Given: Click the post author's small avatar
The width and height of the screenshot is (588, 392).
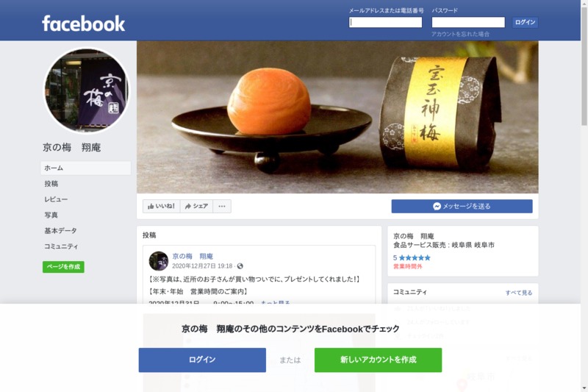Looking at the screenshot, I should (159, 261).
